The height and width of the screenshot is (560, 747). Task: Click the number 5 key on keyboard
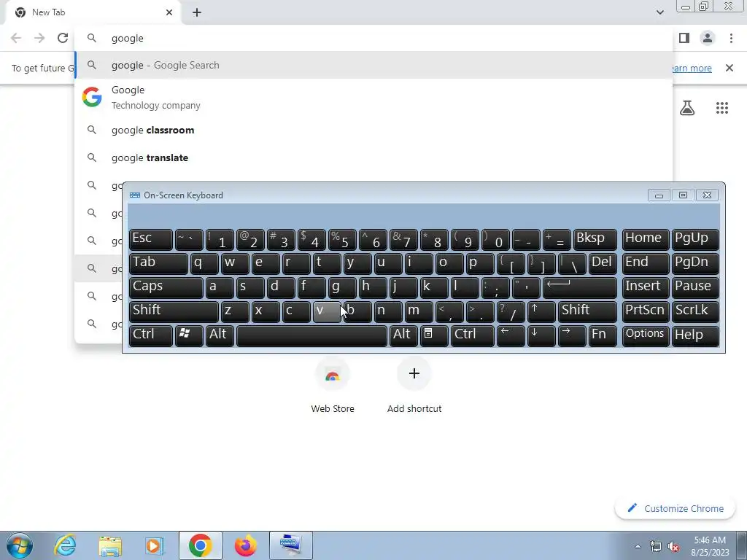(x=342, y=239)
